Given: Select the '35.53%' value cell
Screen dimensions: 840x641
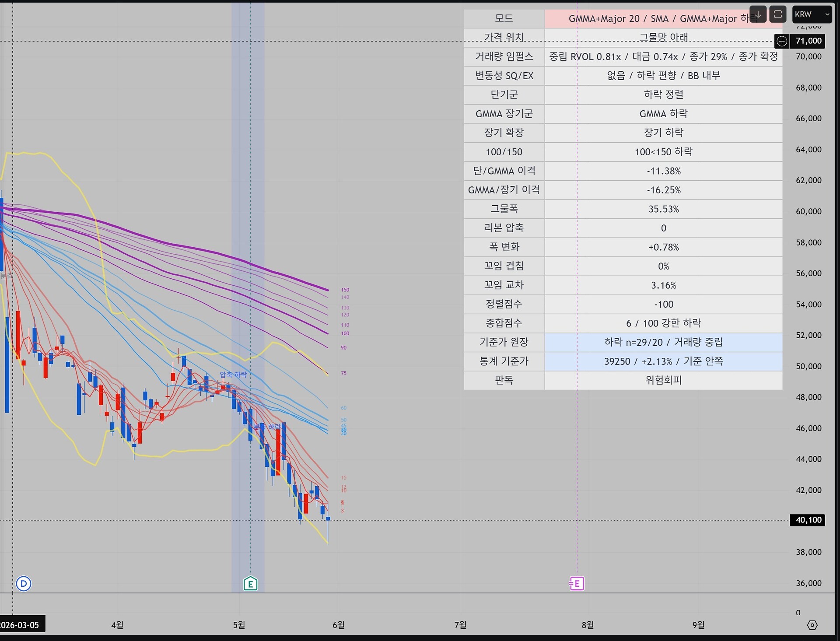Looking at the screenshot, I should 663,209.
